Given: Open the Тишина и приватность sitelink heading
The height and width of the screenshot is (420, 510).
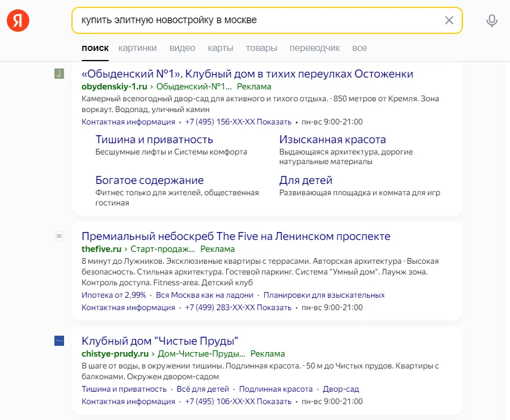Looking at the screenshot, I should pyautogui.click(x=154, y=140).
